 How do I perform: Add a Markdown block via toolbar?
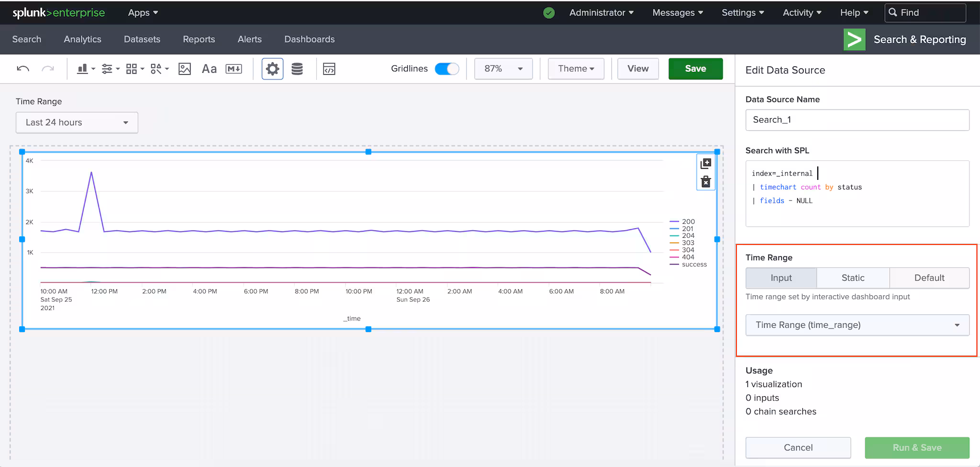(234, 69)
